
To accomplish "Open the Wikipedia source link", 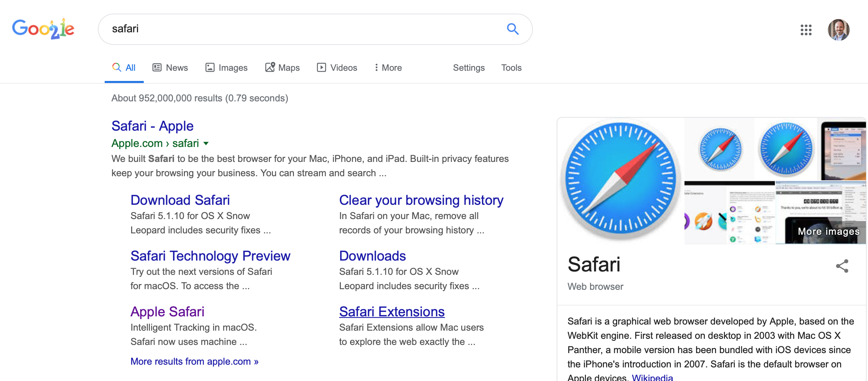I will click(652, 377).
